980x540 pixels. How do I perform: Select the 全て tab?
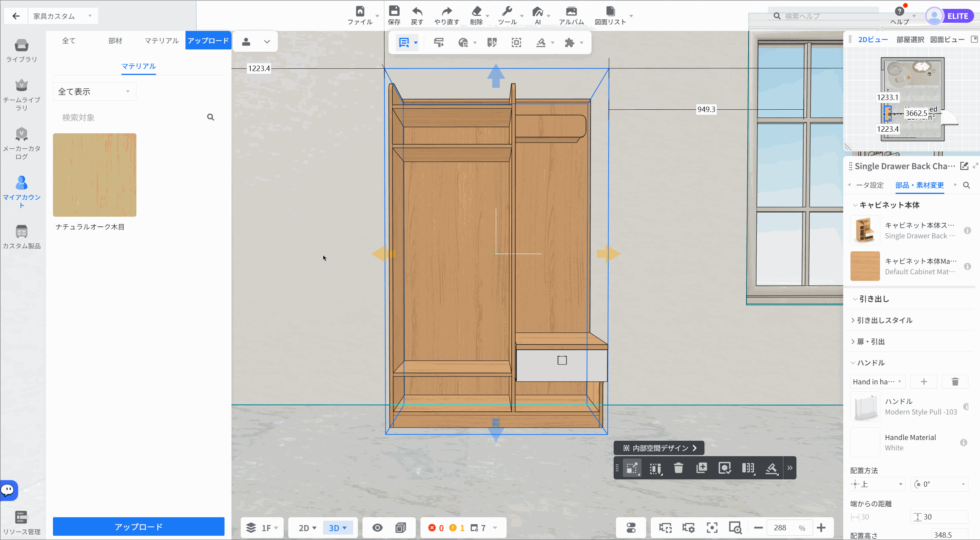(69, 41)
